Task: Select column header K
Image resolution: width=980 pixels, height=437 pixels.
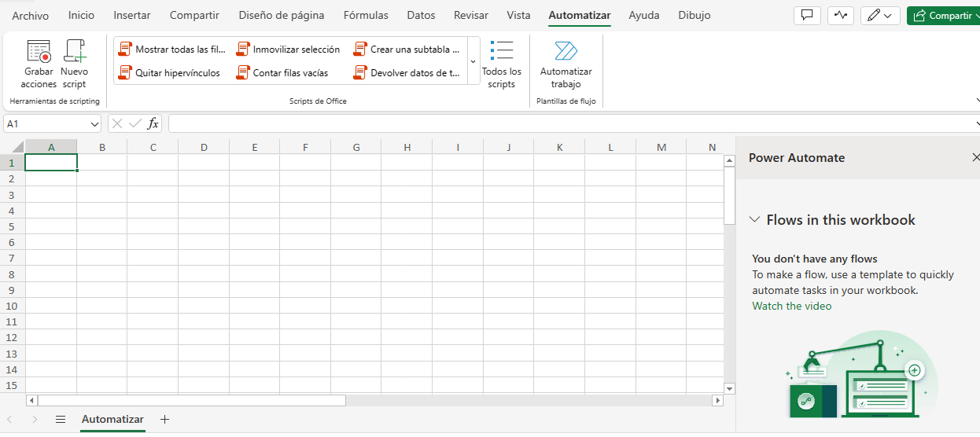Action: point(559,147)
